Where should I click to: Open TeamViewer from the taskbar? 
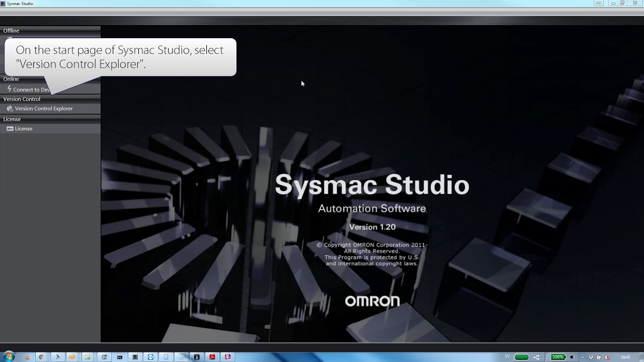[150, 357]
